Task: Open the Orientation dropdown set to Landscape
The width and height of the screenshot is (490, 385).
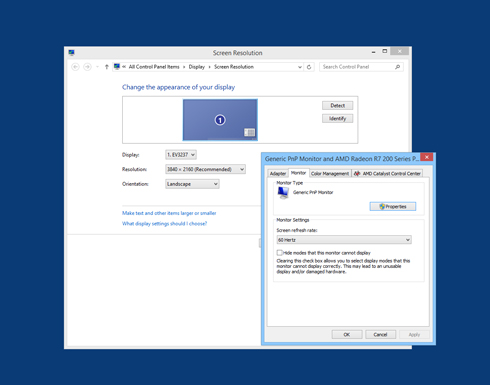Action: (192, 184)
